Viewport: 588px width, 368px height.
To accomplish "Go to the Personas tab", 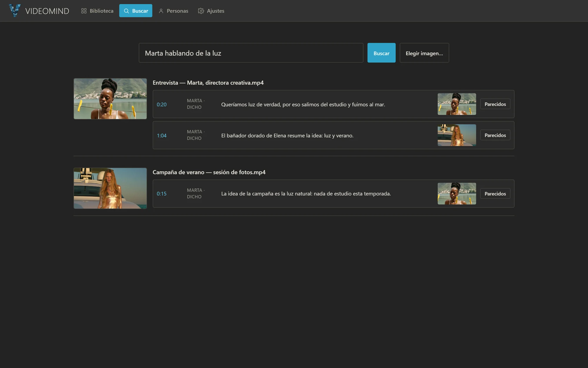I will pos(173,11).
